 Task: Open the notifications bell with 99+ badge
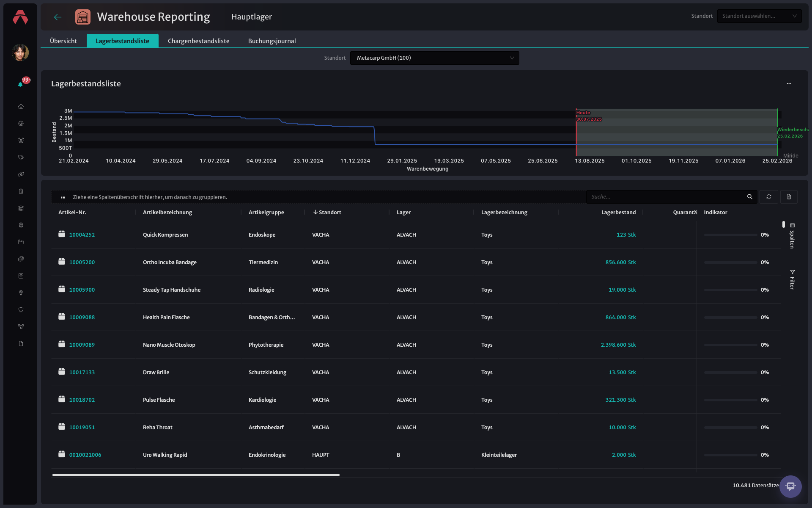pos(20,84)
